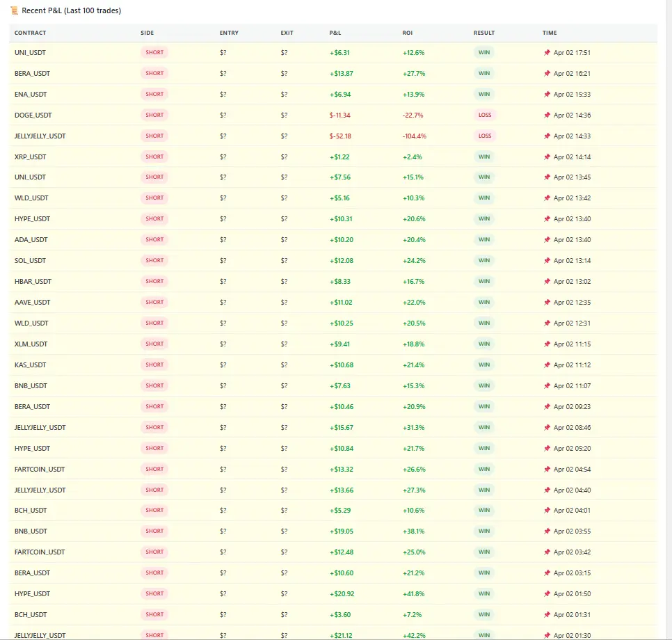Click the pin icon for Apr 02 04:01

547,511
